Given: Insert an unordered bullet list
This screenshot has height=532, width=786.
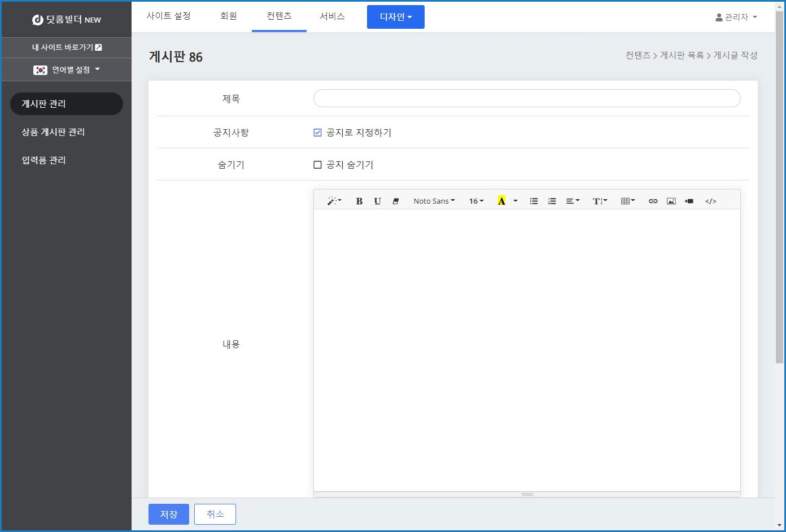Looking at the screenshot, I should 534,201.
